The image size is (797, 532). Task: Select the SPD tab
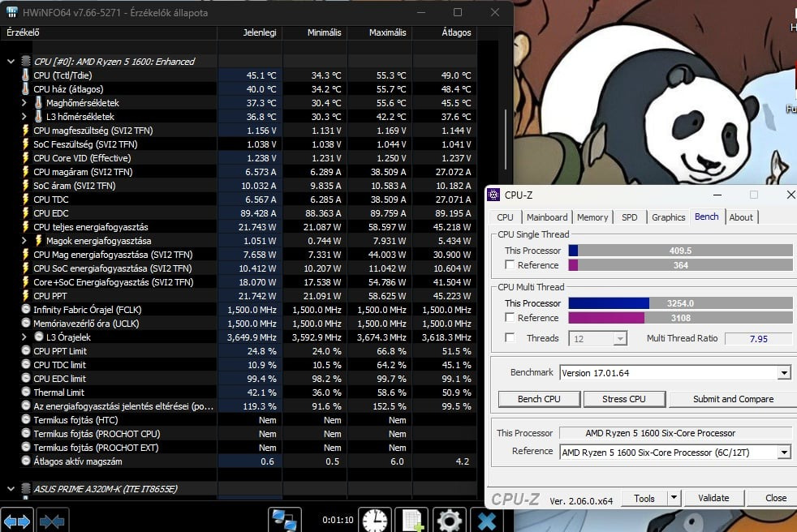pos(629,217)
